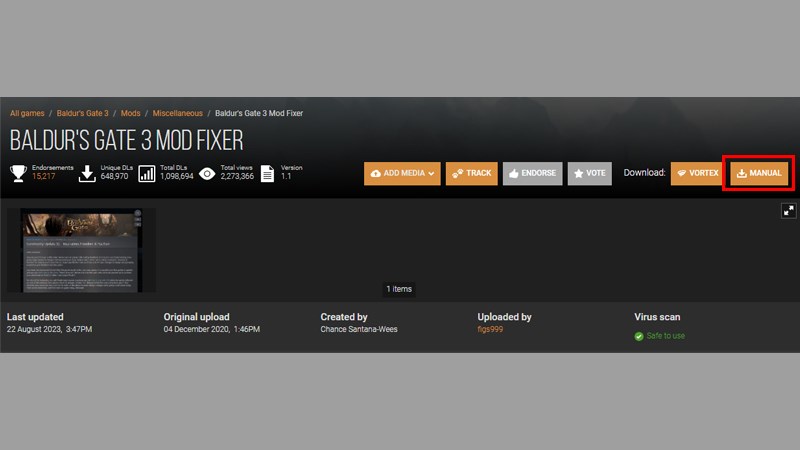Click the Add Media dropdown button
Viewport: 800px width, 450px height.
coord(402,173)
